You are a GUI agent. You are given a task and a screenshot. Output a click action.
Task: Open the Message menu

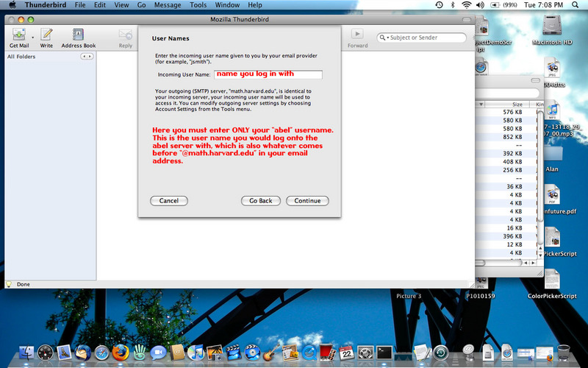click(x=168, y=5)
